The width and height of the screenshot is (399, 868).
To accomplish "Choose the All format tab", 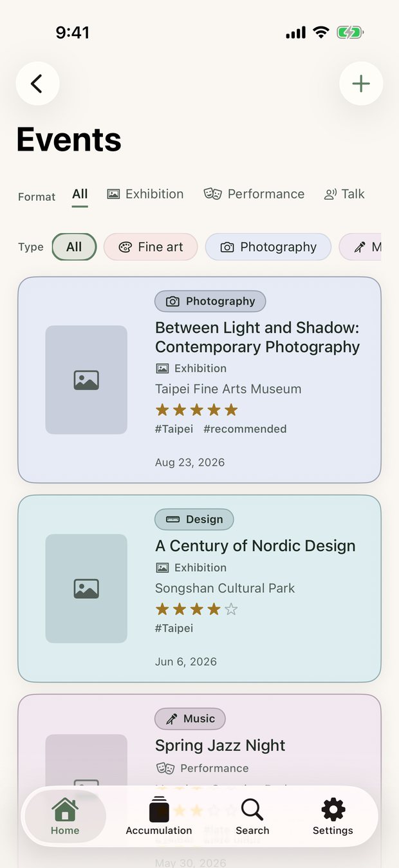I will coord(80,195).
